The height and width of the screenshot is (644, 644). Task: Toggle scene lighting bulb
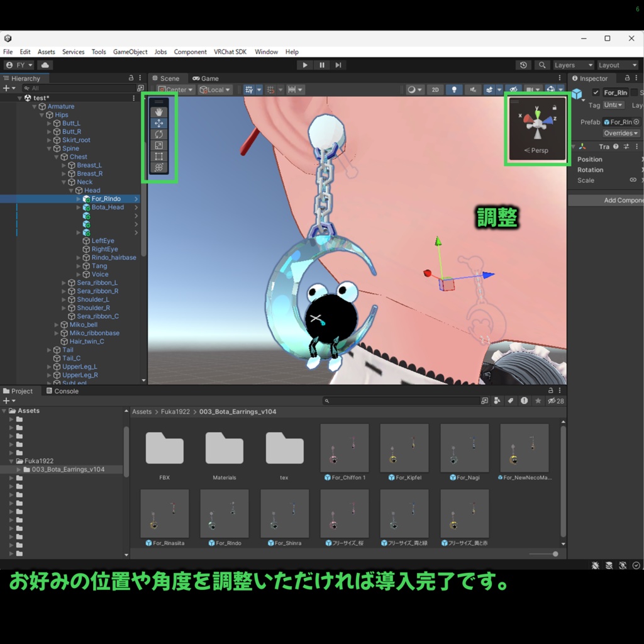(x=454, y=89)
